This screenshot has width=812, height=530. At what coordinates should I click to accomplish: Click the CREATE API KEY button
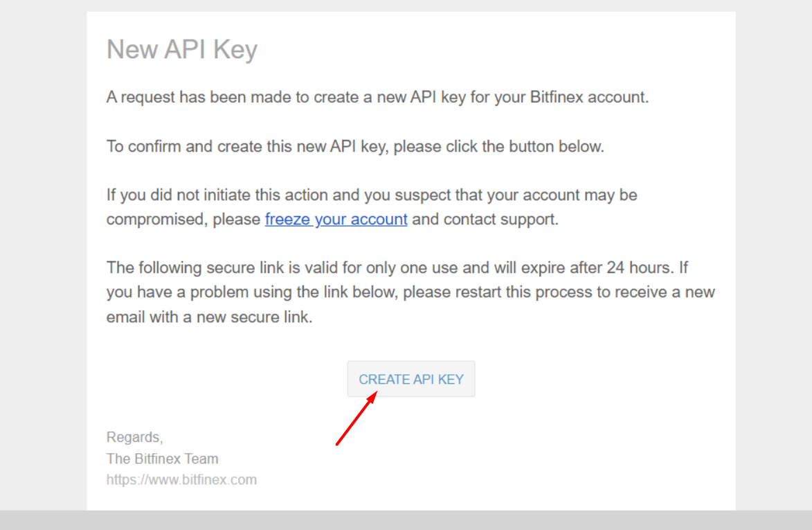(410, 379)
